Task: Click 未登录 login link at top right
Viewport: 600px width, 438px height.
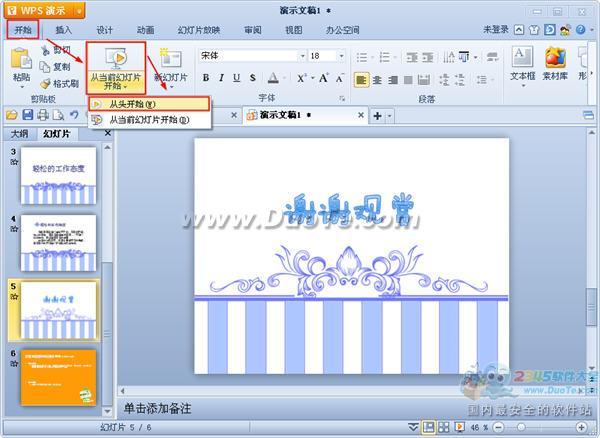Action: point(496,30)
